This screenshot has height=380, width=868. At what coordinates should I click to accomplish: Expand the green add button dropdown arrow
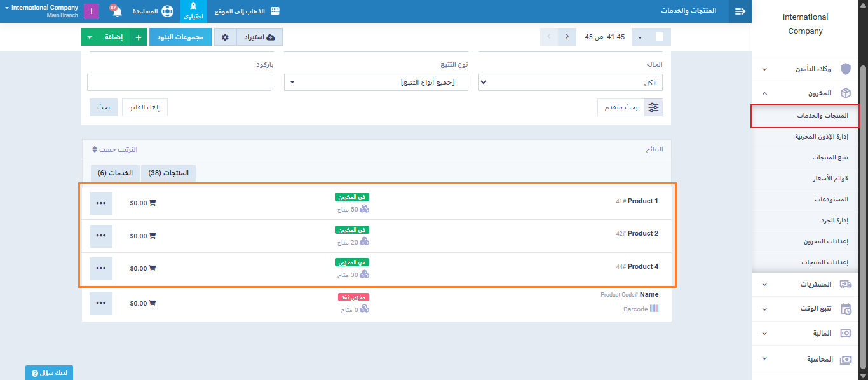point(90,37)
